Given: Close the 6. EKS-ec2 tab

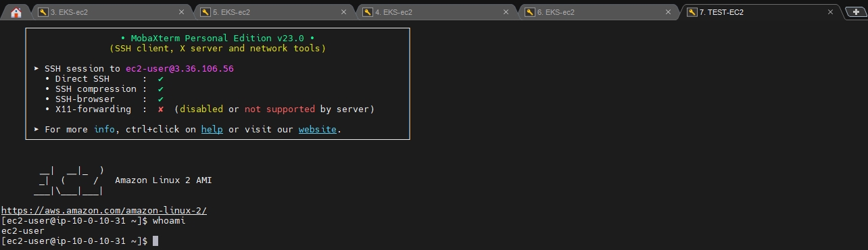Looking at the screenshot, I should (x=668, y=12).
